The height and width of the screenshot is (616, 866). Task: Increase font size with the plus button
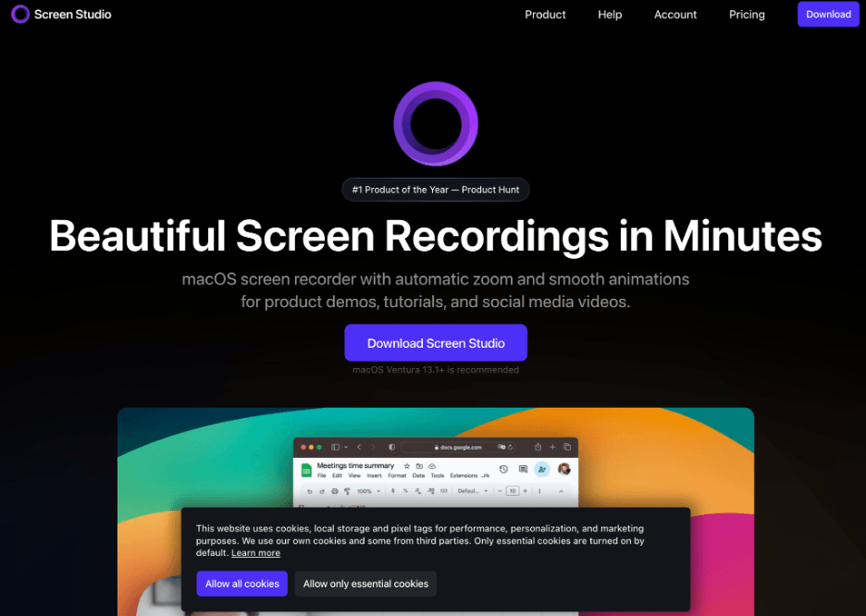526,491
